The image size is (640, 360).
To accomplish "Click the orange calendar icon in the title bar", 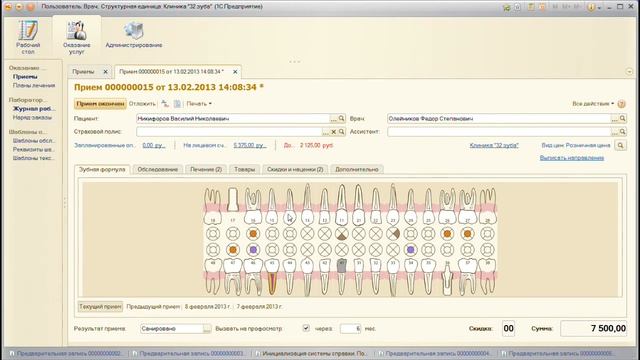I will 542,7.
